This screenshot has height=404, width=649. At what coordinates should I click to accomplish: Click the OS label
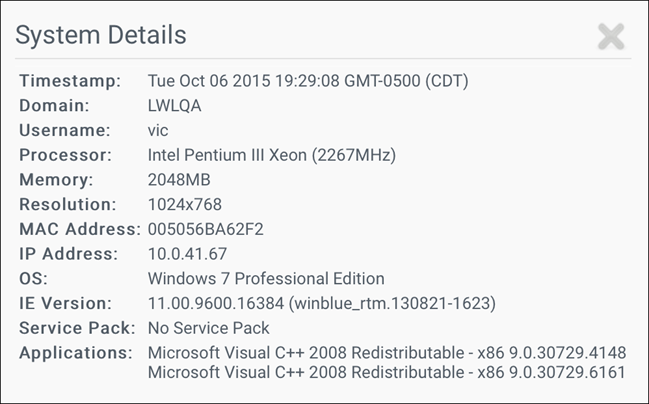(x=33, y=279)
